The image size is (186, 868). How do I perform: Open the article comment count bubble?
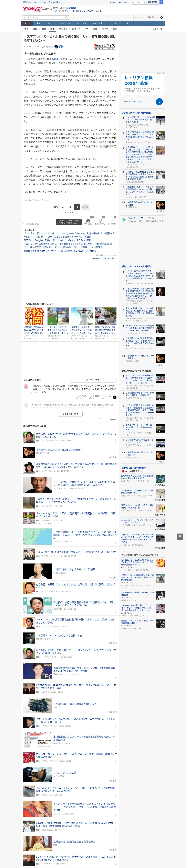(44, 47)
